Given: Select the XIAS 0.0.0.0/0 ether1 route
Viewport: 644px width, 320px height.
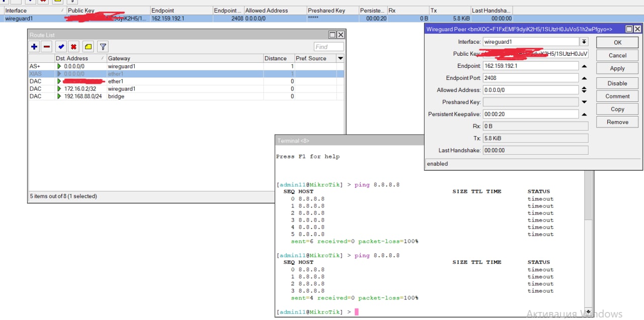Looking at the screenshot, I should coord(186,74).
